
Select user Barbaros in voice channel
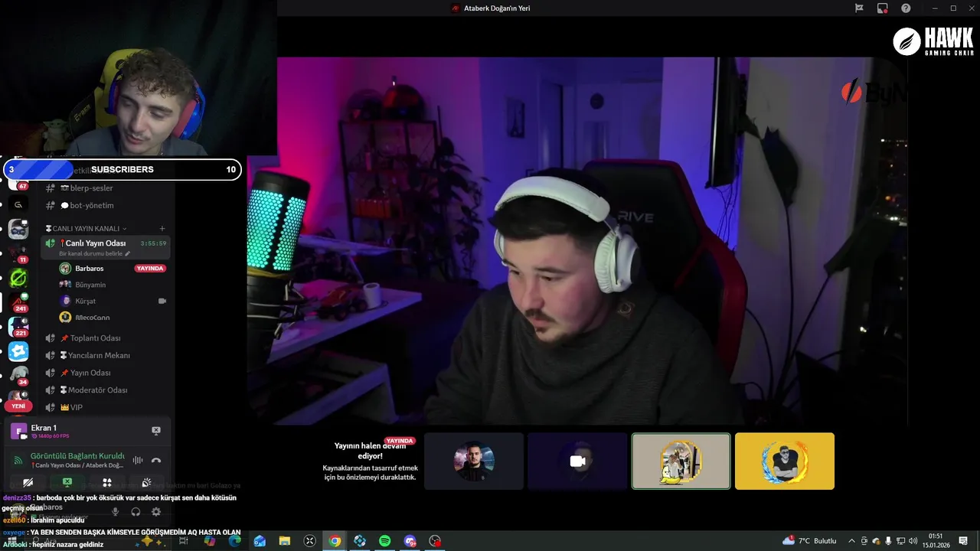pos(89,269)
